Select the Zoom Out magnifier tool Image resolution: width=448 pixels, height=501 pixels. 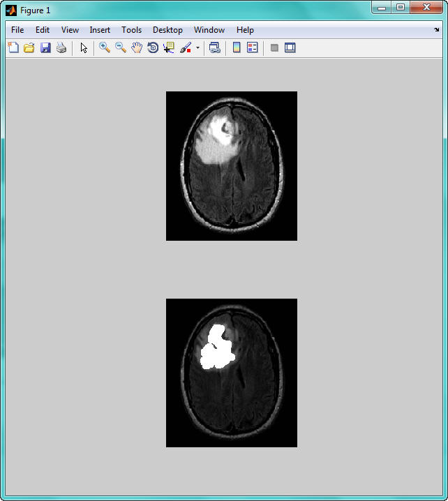[121, 47]
